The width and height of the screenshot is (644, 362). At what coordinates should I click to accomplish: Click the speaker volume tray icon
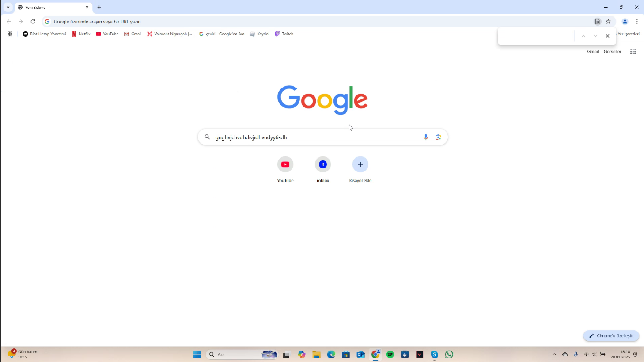pyautogui.click(x=594, y=354)
